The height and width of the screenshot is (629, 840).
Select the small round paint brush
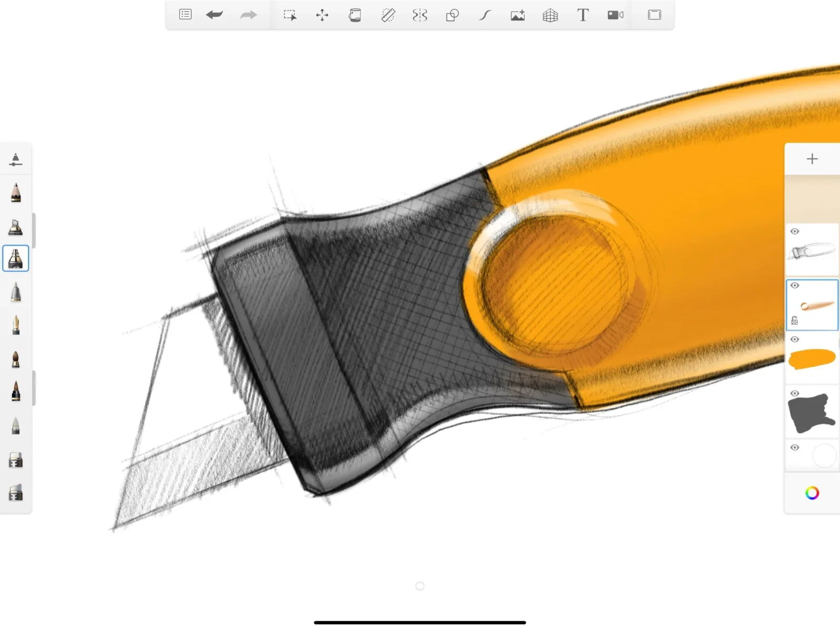click(16, 358)
